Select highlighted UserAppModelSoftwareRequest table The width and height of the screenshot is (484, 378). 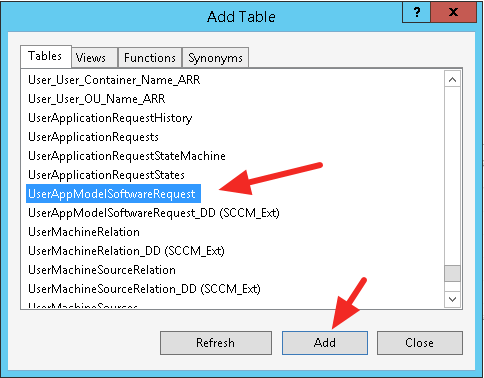point(113,194)
